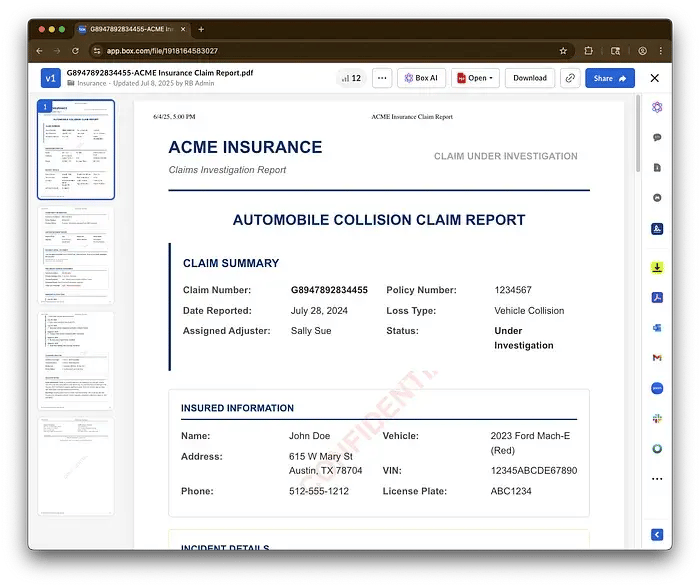Collapse the right sidebar with arrow button
This screenshot has height=587, width=700.
[657, 535]
